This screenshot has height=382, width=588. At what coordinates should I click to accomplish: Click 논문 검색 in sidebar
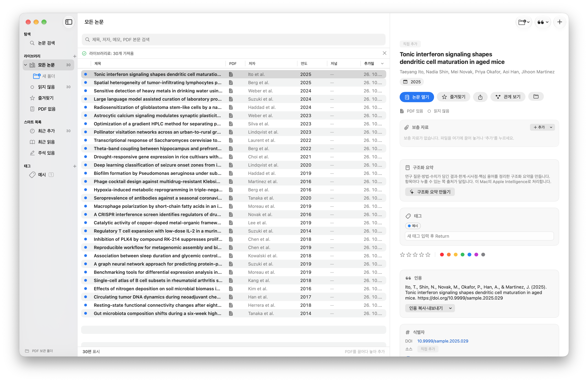click(48, 43)
